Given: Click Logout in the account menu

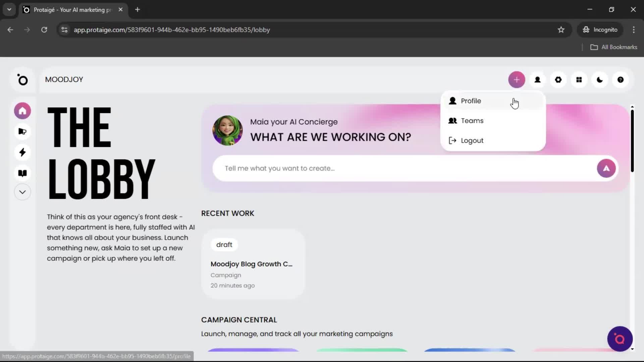Looking at the screenshot, I should click(x=472, y=140).
